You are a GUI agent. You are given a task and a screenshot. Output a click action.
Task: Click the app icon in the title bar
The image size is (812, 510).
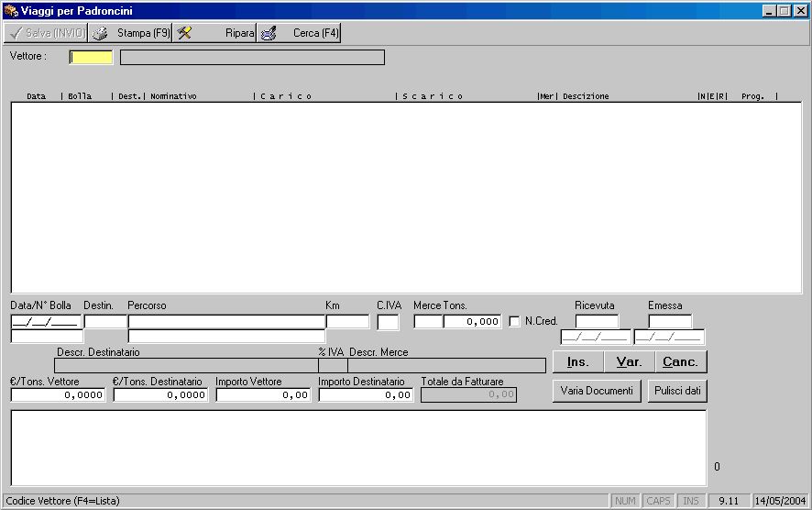pos(11,10)
